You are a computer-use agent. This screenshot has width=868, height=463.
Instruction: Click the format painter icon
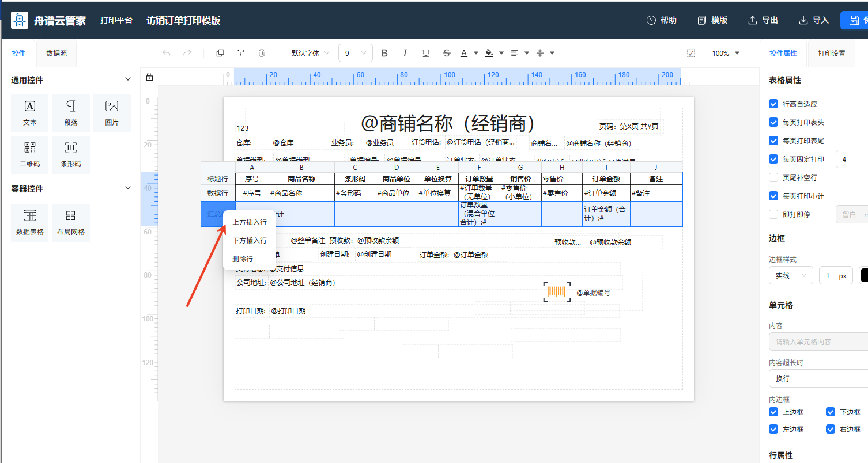pyautogui.click(x=241, y=53)
